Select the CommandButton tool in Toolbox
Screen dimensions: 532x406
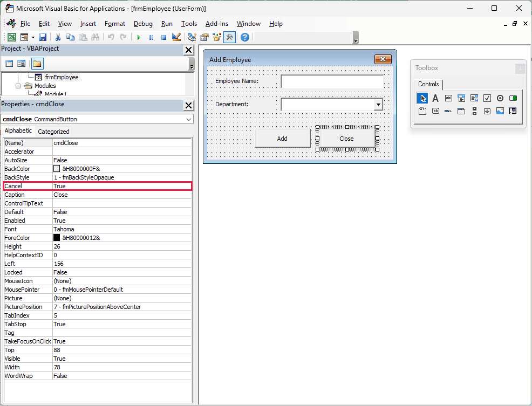(x=435, y=111)
